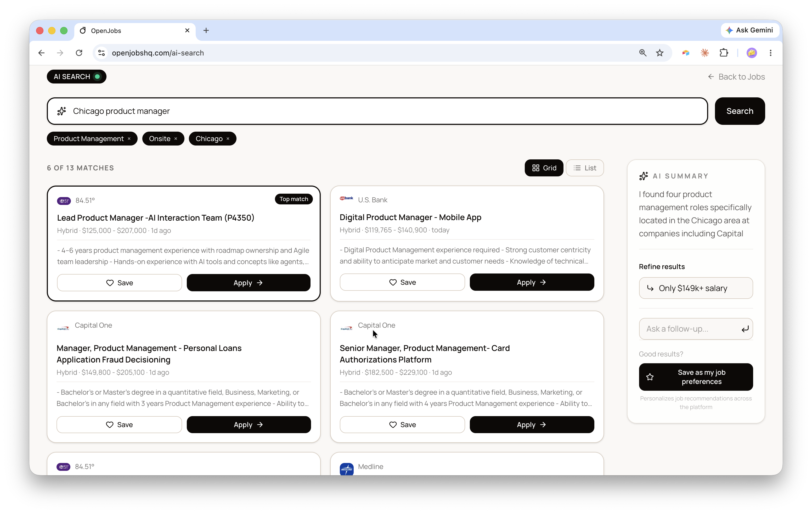Viewport: 812px width, 514px height.
Task: Save the Personal Loans Fraud Decisioning job
Action: point(119,424)
